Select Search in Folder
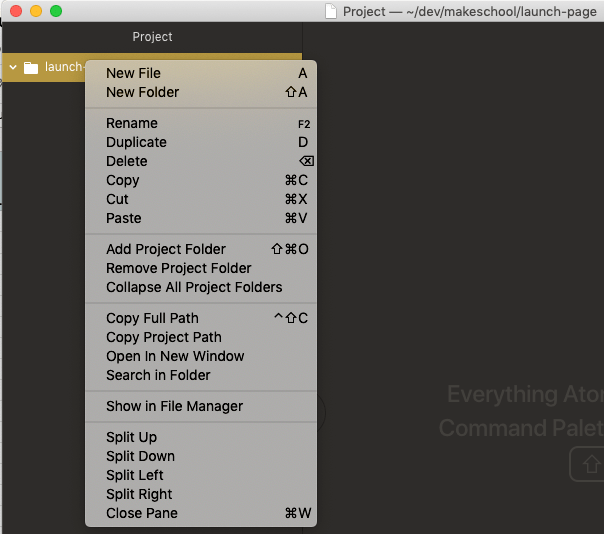This screenshot has width=604, height=534. pyautogui.click(x=158, y=375)
